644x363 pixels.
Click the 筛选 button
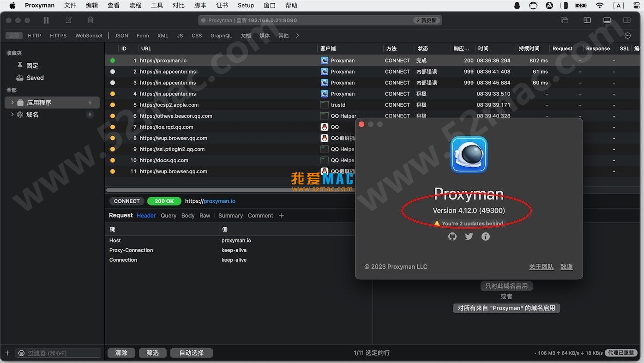point(153,353)
